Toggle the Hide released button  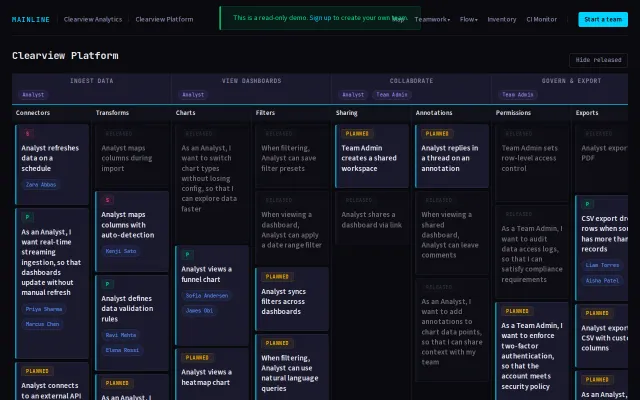click(598, 60)
